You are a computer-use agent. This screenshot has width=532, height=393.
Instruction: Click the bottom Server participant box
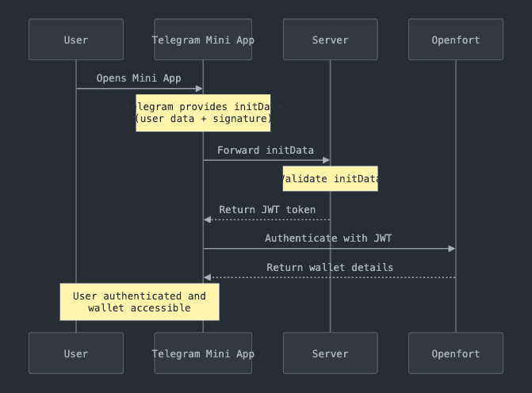[x=330, y=353]
